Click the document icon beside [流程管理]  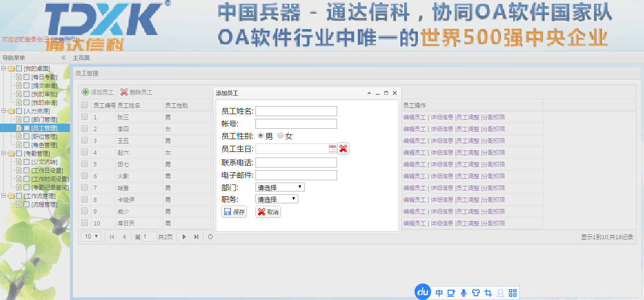point(19,205)
